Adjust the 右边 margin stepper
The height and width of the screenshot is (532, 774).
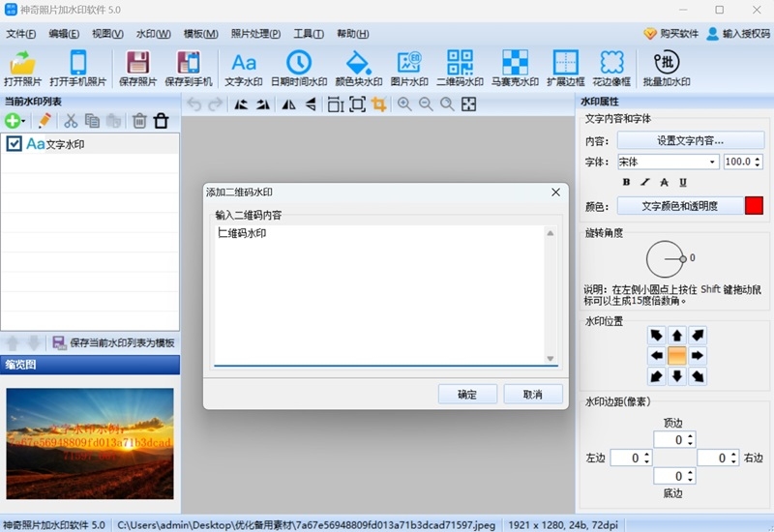click(x=733, y=458)
